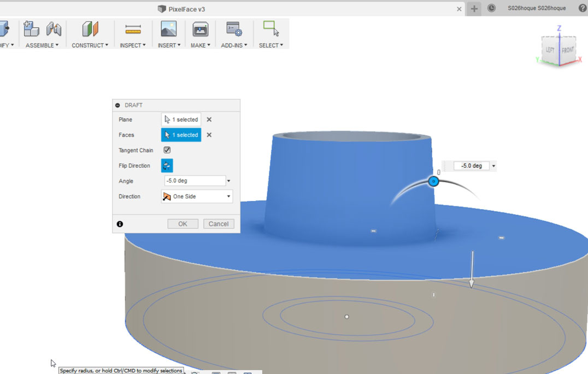
Task: Click the blue angle manipulator handle
Action: point(433,181)
